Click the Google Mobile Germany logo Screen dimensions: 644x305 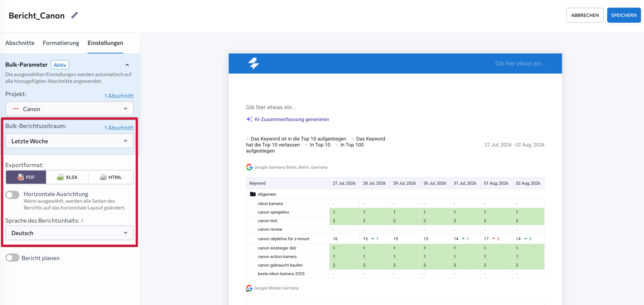tap(249, 288)
